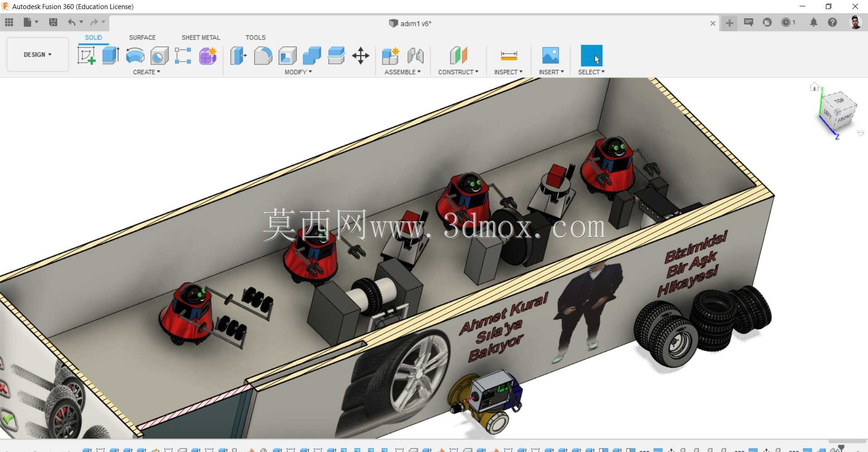Expand the CREATE menu
Image resolution: width=868 pixels, height=452 pixels.
pos(146,72)
